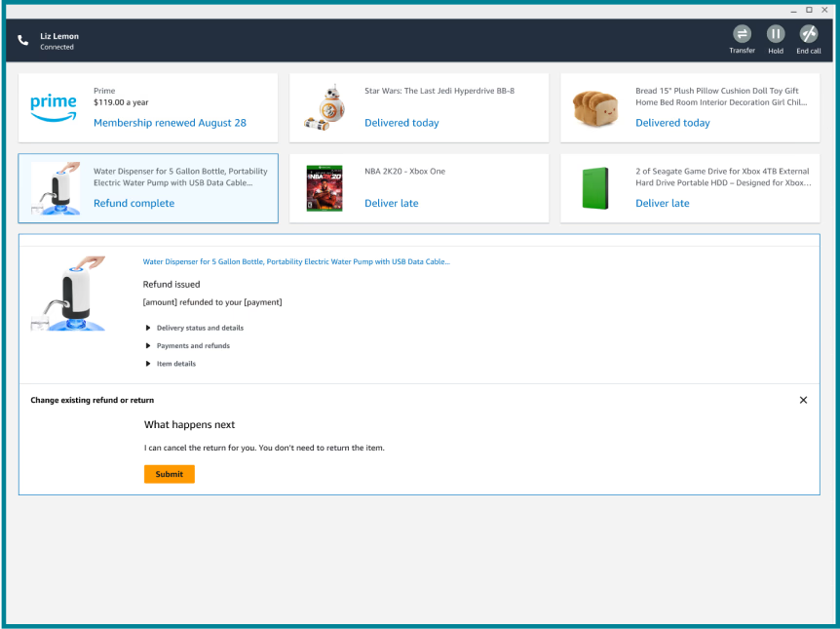
Task: Expand the Payments and refunds section
Action: coord(193,345)
